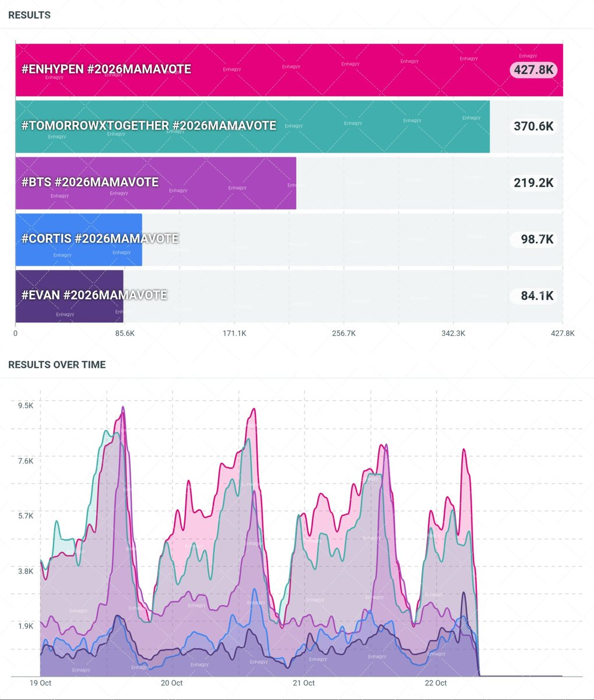
Task: Select the 84.1K value badge
Action: 533,296
